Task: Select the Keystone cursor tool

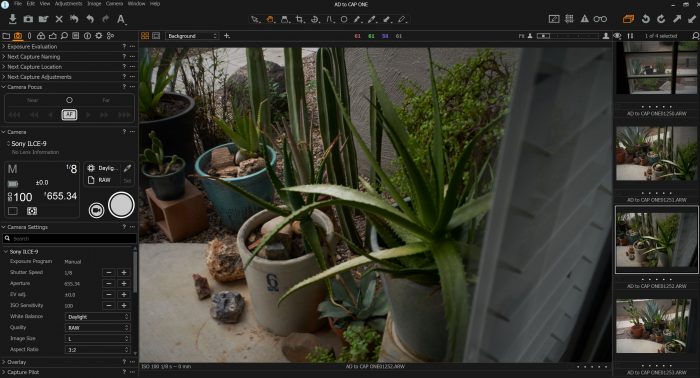Action: click(330, 19)
